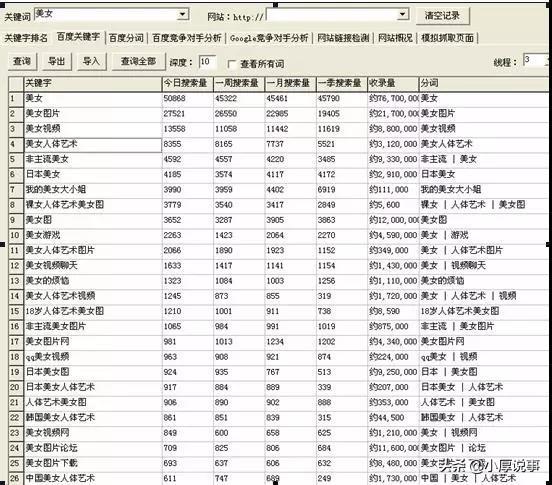This screenshot has width=552, height=485.
Task: Select keyword cell 非主流美女
Action: [x=93, y=159]
